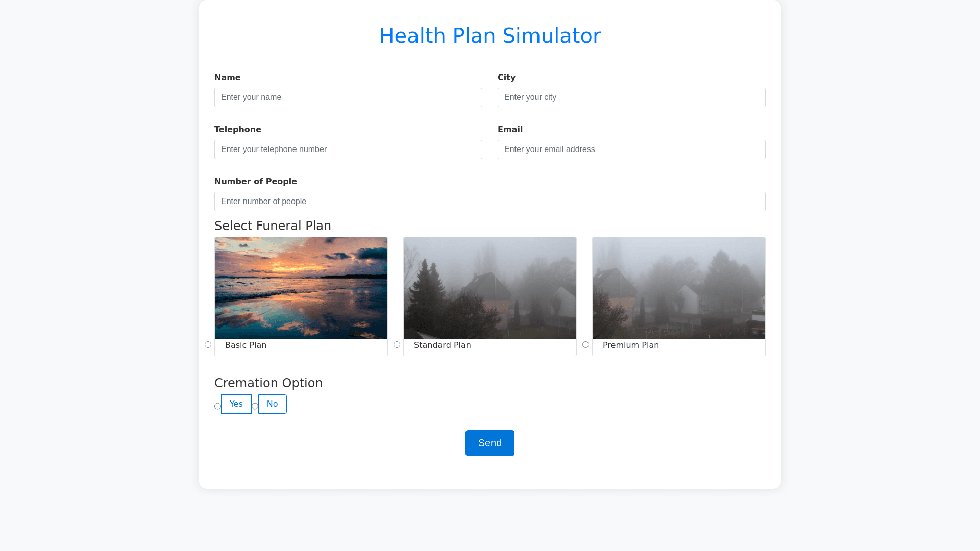The height and width of the screenshot is (551, 980).
Task: Select the Premium Plan radio button
Action: pyautogui.click(x=585, y=345)
